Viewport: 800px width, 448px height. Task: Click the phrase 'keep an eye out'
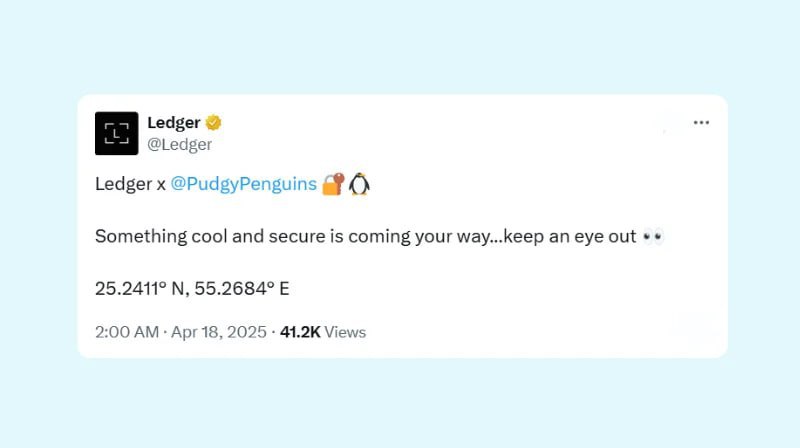pyautogui.click(x=570, y=236)
